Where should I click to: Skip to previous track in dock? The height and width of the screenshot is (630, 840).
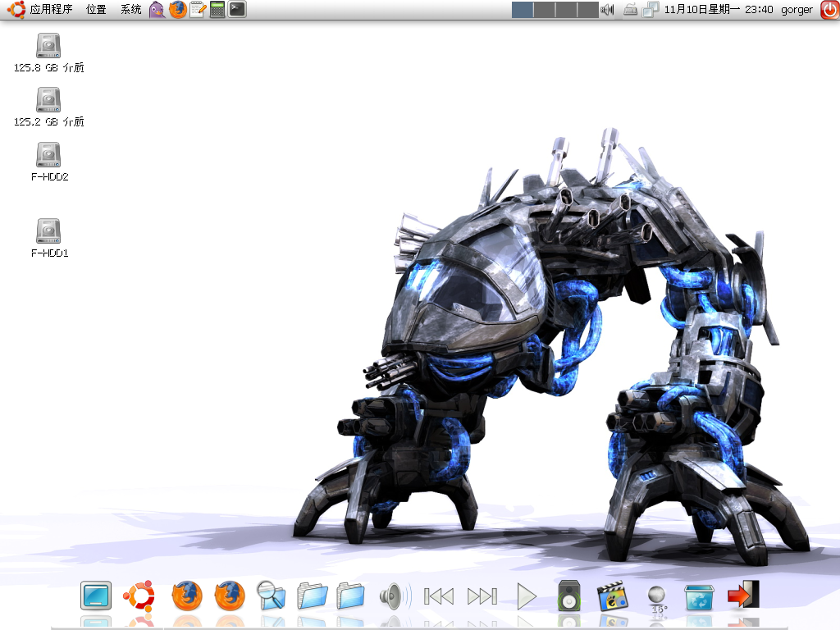pyautogui.click(x=439, y=596)
